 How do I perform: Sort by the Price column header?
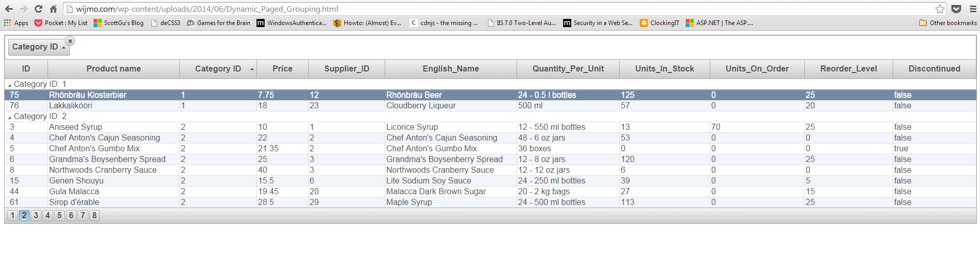283,69
